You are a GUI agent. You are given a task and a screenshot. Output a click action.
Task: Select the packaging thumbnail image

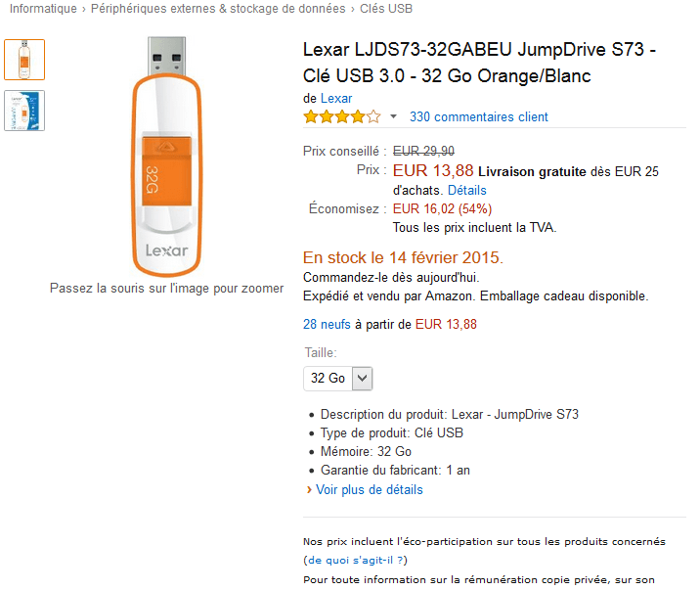[x=24, y=111]
